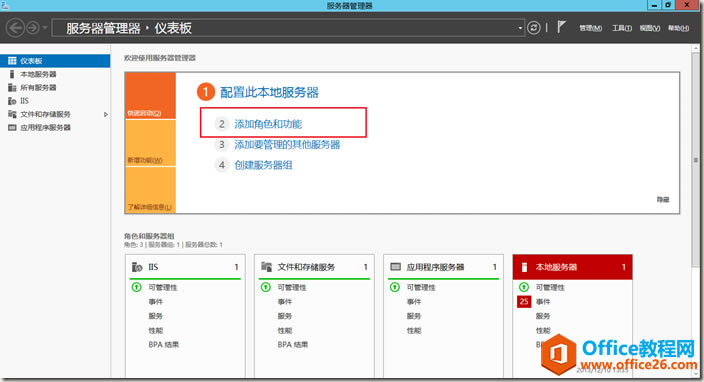
Task: Select the IIS sidebar icon
Action: pos(12,101)
